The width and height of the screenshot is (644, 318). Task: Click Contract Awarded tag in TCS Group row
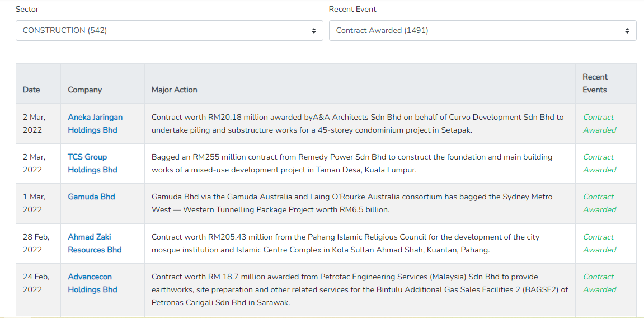[x=599, y=163]
